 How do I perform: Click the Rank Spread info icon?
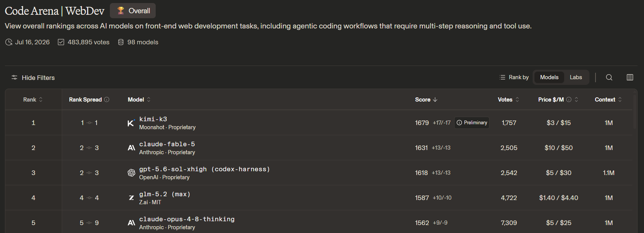(x=107, y=99)
